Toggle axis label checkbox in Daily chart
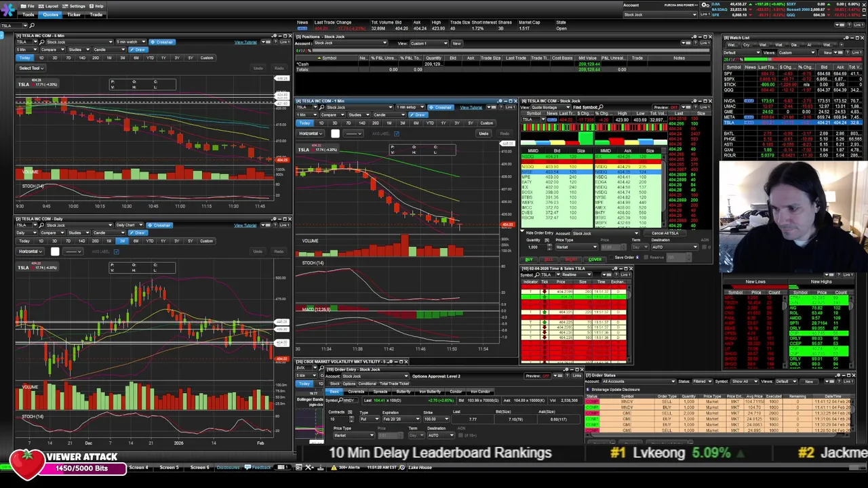868x488 pixels. click(x=116, y=251)
